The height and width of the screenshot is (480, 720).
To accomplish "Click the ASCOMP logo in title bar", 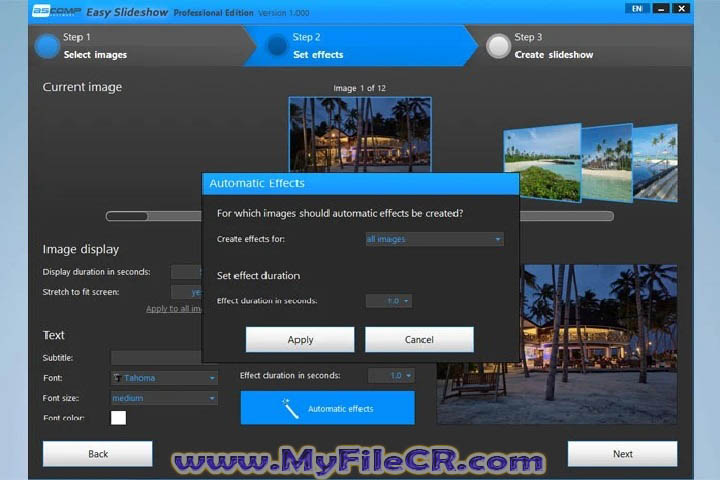I will point(56,11).
